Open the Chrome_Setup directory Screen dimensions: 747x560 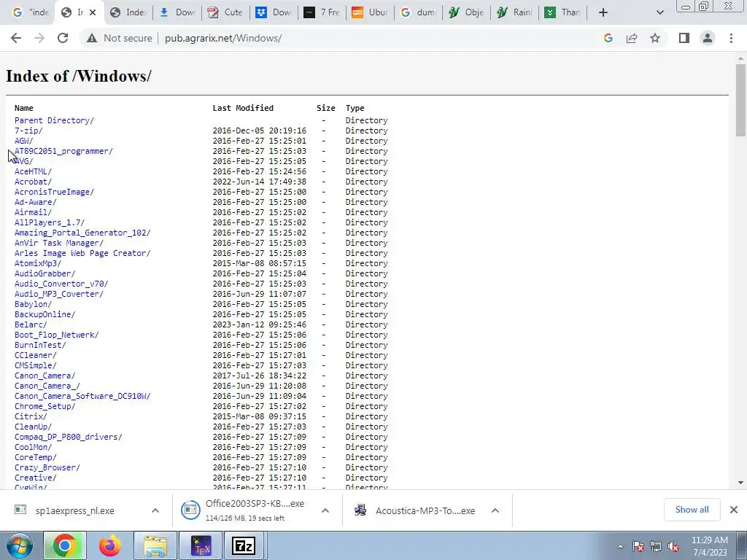pos(44,406)
